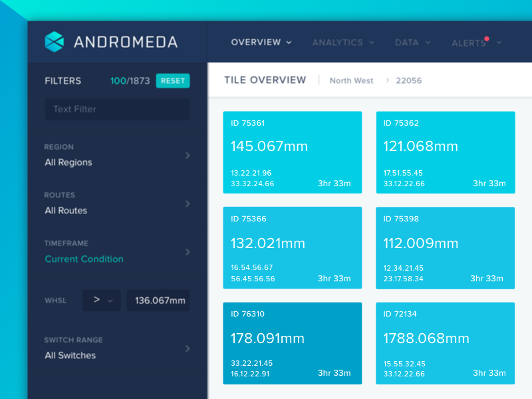Click the Andromeda hexagon logo icon
The image size is (532, 399).
click(54, 42)
